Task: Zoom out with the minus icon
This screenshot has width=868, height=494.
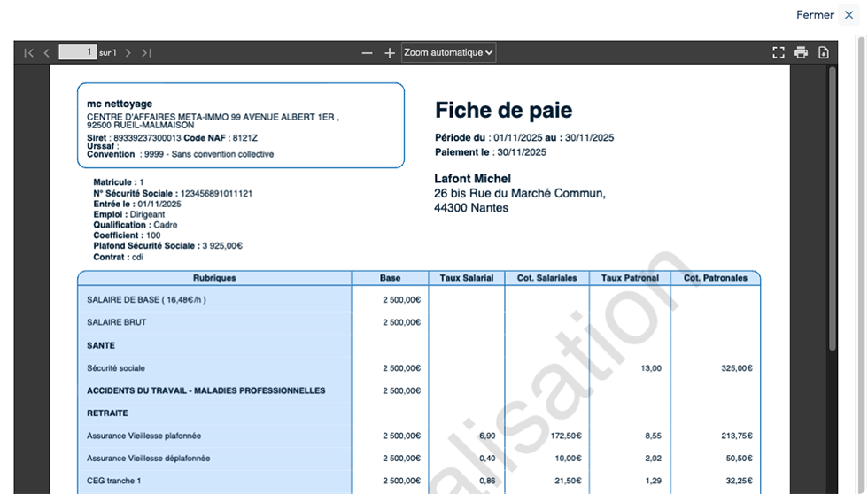Action: (367, 52)
